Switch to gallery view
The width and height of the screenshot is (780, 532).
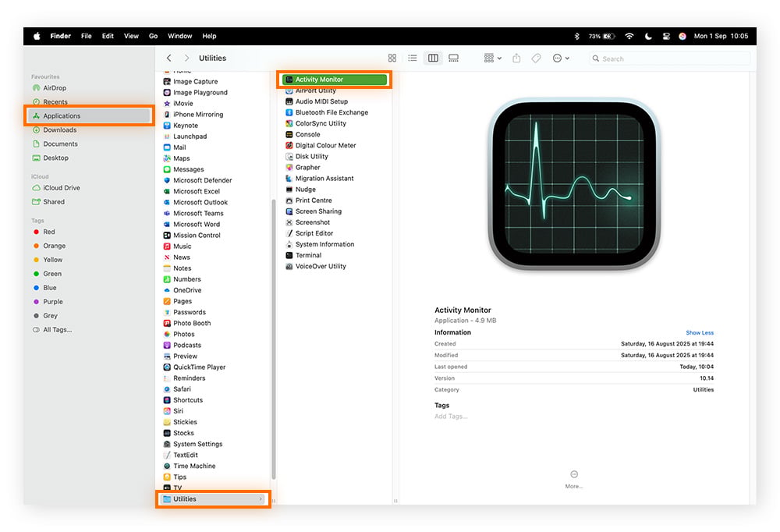tap(454, 59)
